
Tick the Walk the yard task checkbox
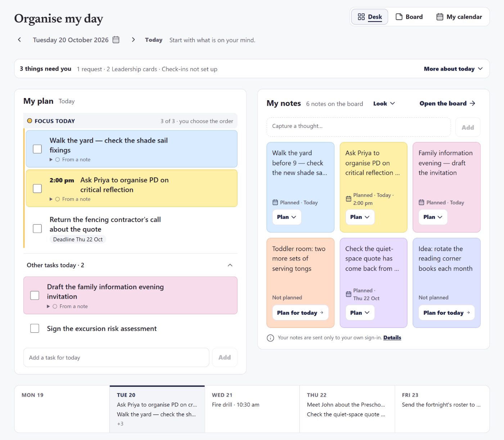(37, 149)
